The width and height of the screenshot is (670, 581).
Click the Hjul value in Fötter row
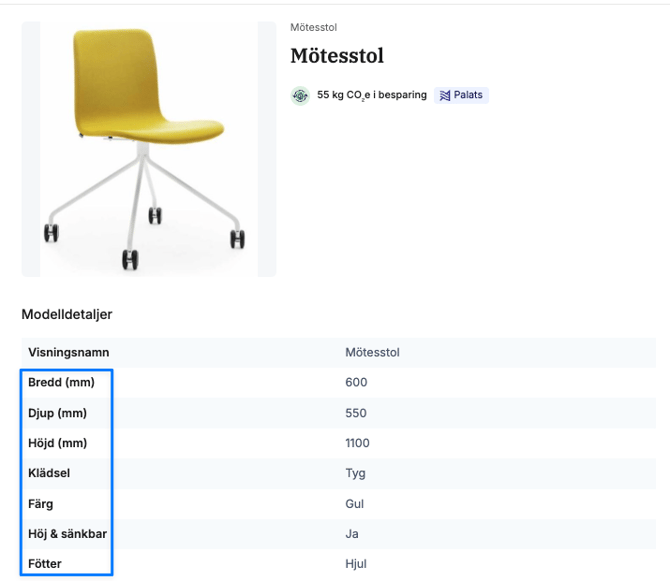point(356,564)
